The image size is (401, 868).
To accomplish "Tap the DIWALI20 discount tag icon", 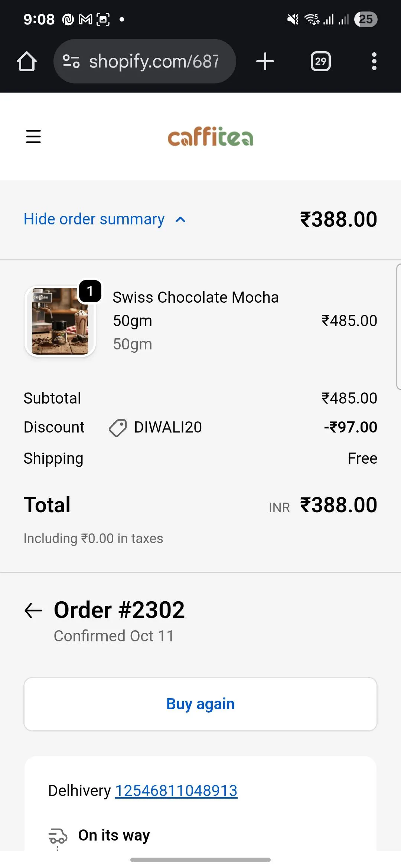I will tap(118, 428).
